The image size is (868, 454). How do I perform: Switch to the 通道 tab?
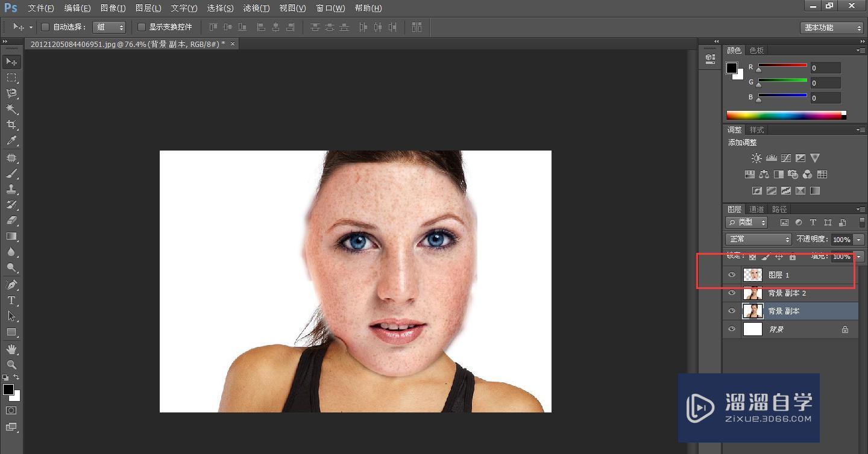(x=756, y=209)
